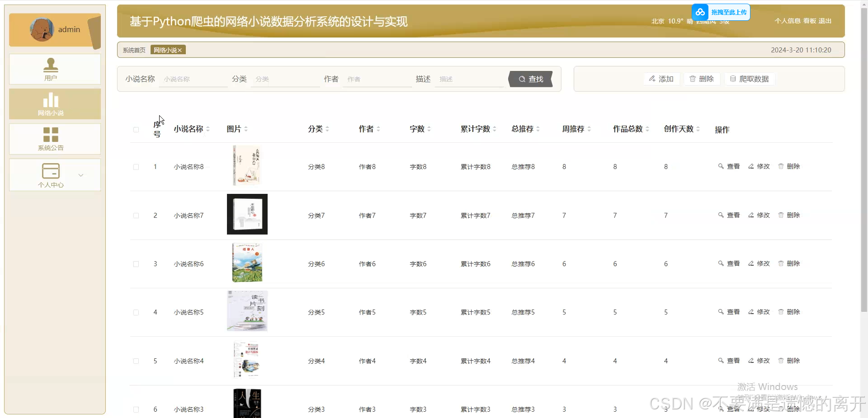Check the row checkbox for 小说名称4
Image resolution: width=868 pixels, height=418 pixels.
(x=136, y=361)
